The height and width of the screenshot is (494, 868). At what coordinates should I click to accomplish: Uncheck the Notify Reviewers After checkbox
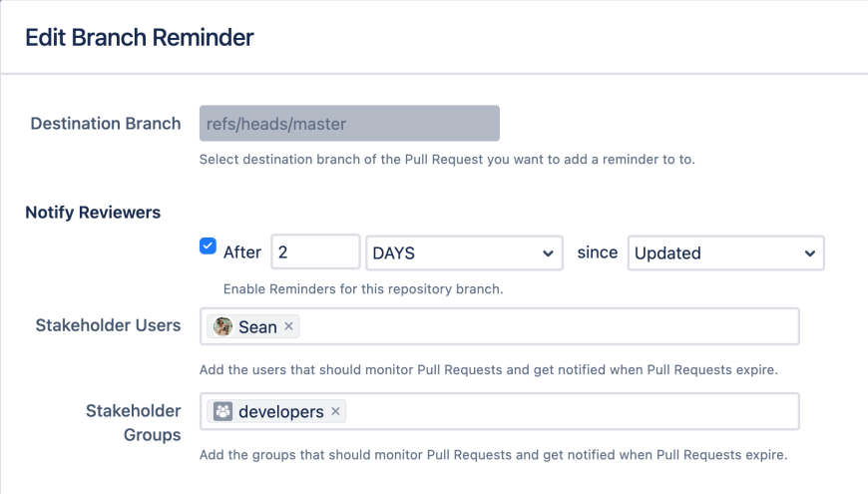[x=209, y=247]
